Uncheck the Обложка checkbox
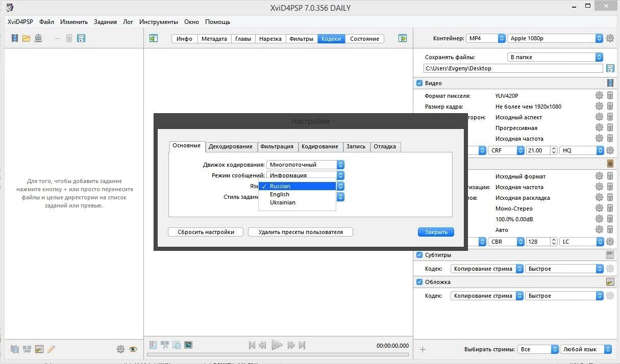The image size is (620, 364). click(419, 282)
